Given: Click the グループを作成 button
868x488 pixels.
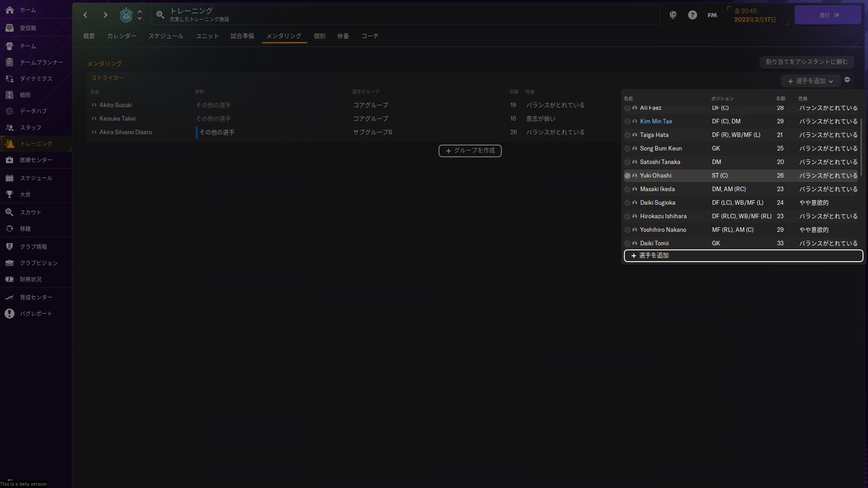Looking at the screenshot, I should (470, 150).
